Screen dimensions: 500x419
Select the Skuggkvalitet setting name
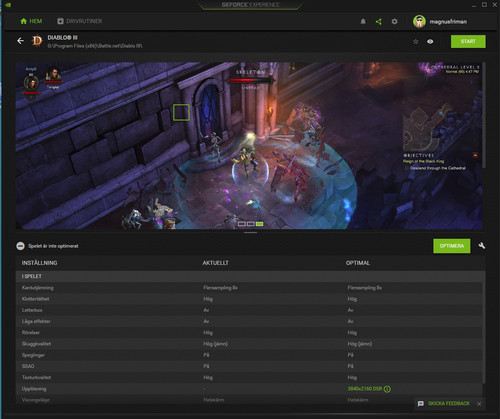(36, 344)
